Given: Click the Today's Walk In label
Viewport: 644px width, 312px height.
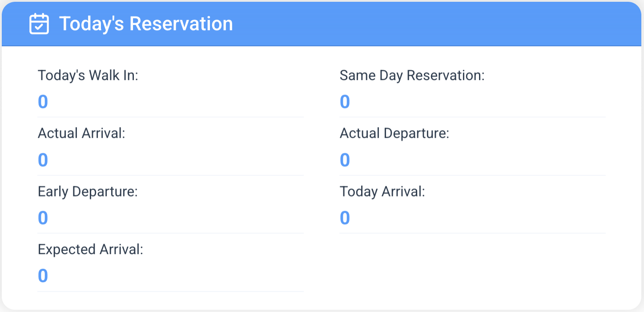Looking at the screenshot, I should point(88,76).
